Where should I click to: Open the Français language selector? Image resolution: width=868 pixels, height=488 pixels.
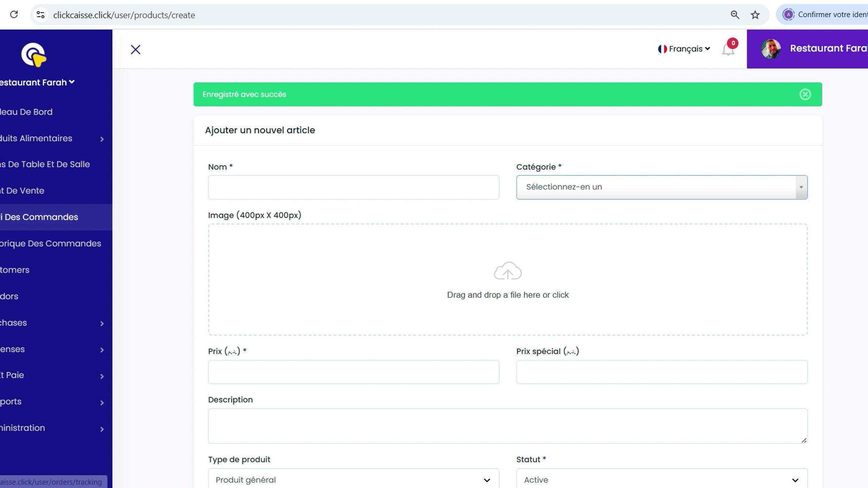[684, 49]
